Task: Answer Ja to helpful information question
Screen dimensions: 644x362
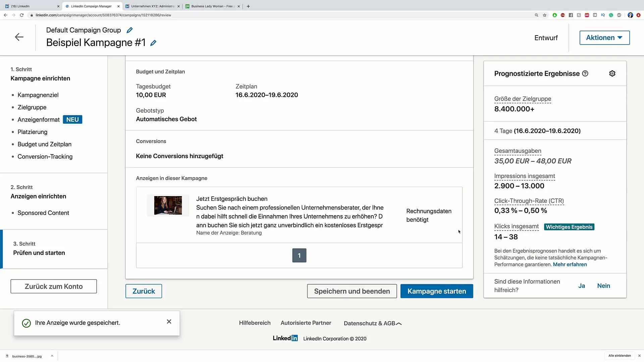Action: tap(582, 286)
